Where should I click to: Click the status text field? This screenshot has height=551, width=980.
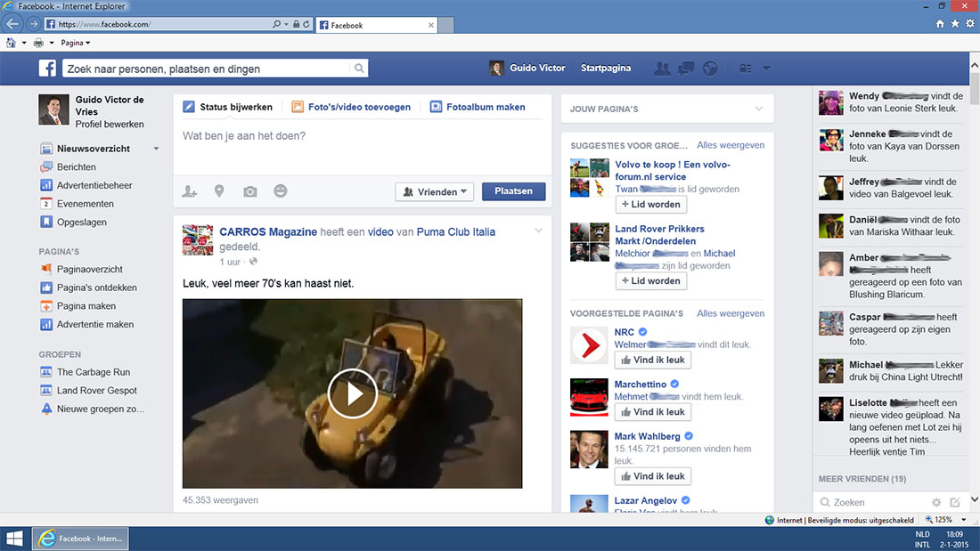tap(363, 147)
